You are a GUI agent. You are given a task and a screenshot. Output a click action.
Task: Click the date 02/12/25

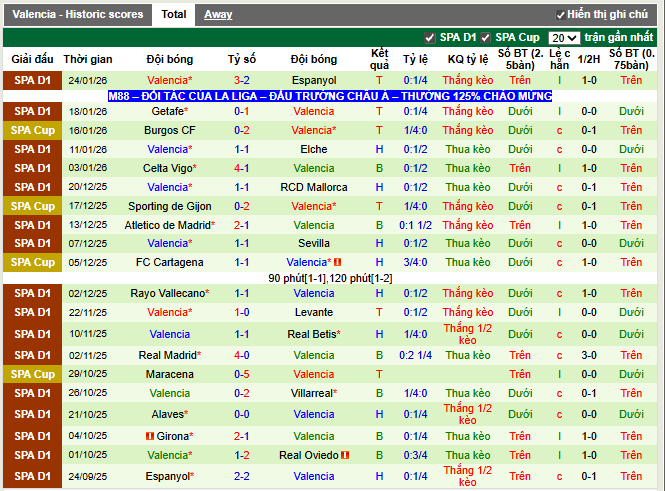click(88, 293)
